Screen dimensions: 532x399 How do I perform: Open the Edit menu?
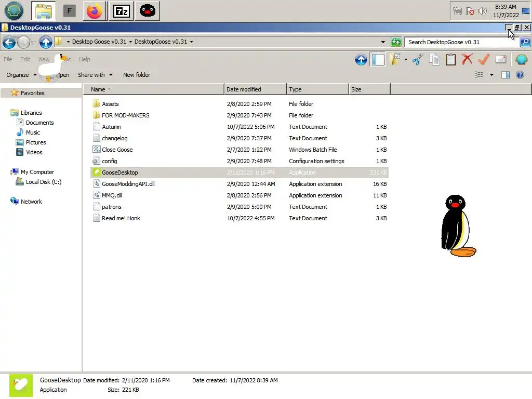click(25, 59)
